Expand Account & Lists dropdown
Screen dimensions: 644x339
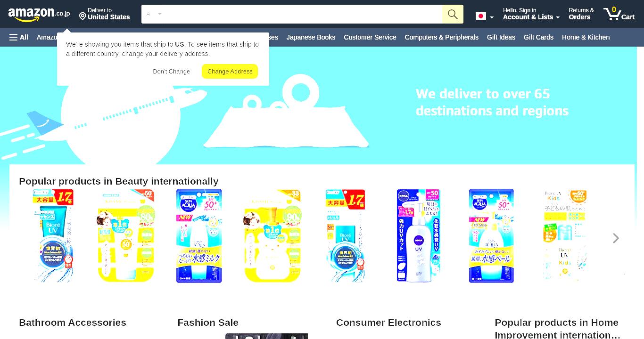pyautogui.click(x=531, y=14)
